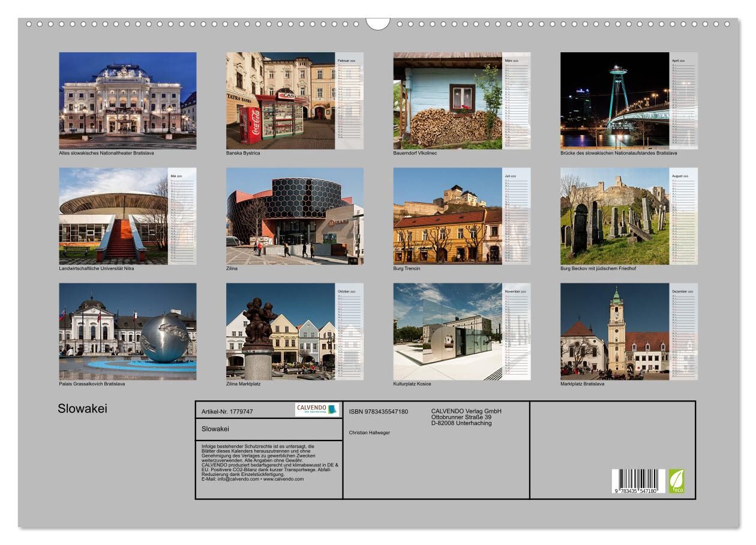Select the night bridge photo of Bratislava
The height and width of the screenshot is (545, 756).
click(615, 100)
